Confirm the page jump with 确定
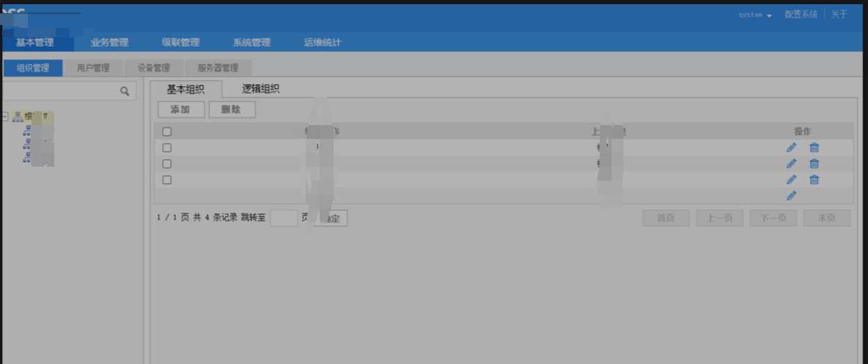The width and height of the screenshot is (868, 364). (x=331, y=218)
